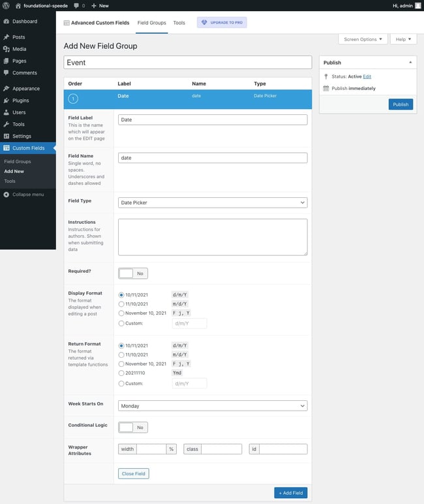Enable the Conditional Logic switch
This screenshot has height=504, width=424.
tap(133, 428)
